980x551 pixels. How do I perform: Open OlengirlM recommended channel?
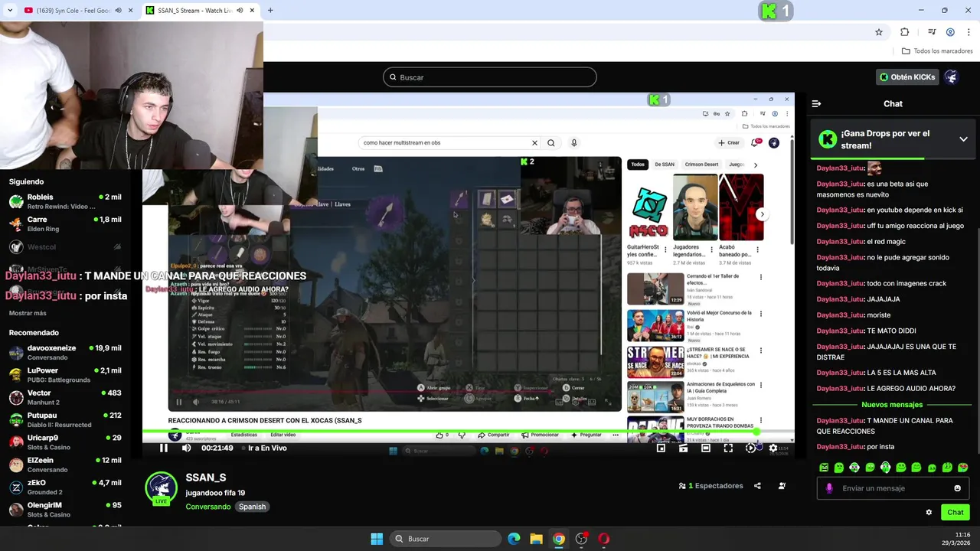(x=65, y=510)
